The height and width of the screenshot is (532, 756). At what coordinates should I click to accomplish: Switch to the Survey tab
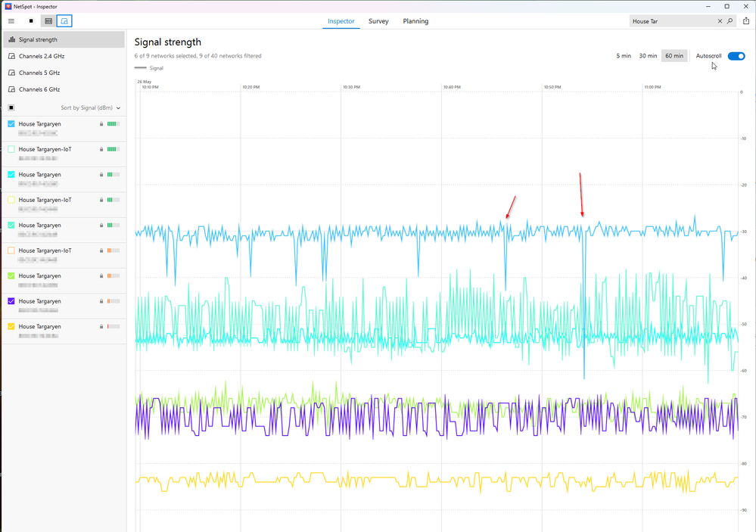coord(378,21)
